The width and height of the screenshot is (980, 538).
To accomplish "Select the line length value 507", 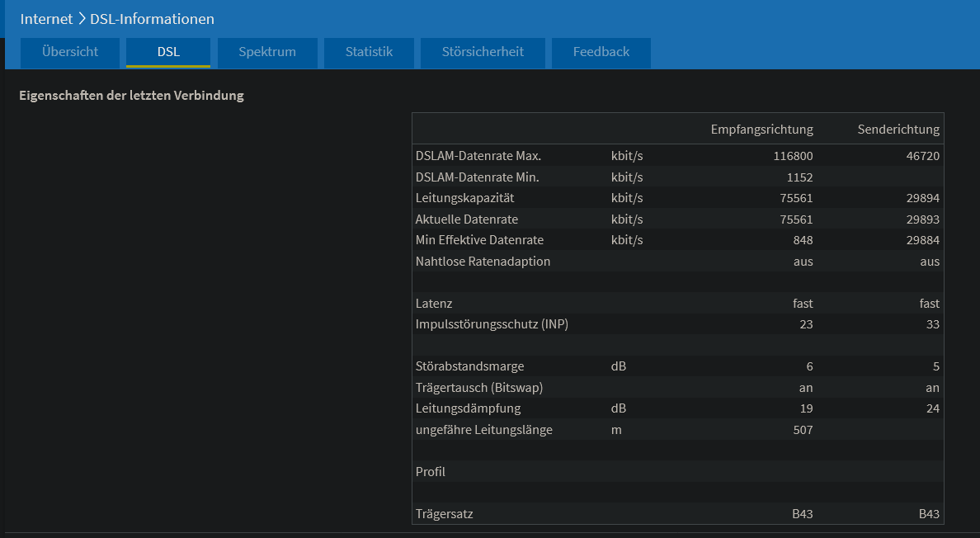I will point(802,430).
